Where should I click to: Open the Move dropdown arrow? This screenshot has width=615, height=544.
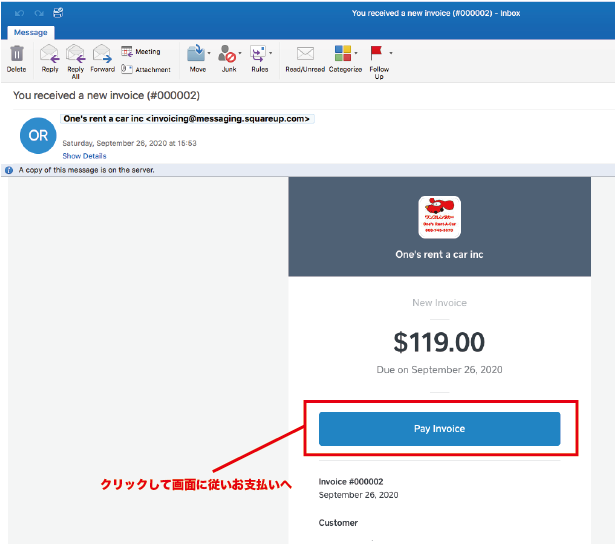coord(210,52)
